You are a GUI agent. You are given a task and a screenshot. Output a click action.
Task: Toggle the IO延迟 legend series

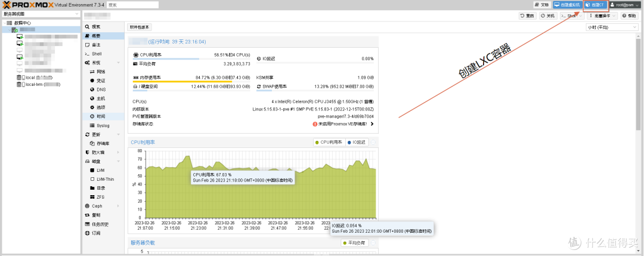(357, 142)
